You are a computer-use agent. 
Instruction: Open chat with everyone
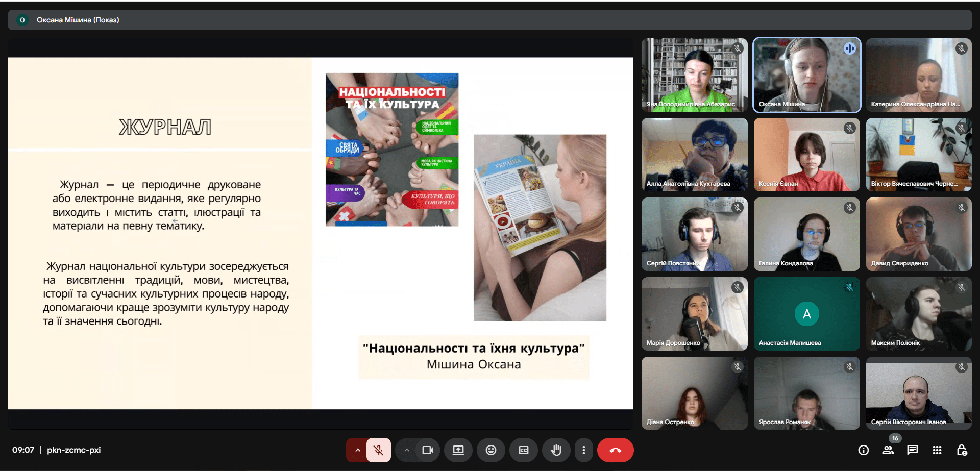(x=913, y=450)
